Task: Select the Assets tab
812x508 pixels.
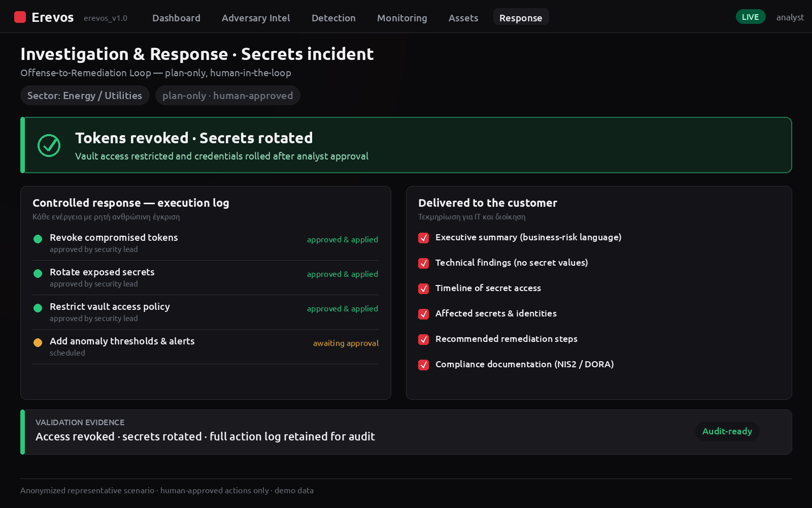Action: coord(463,18)
